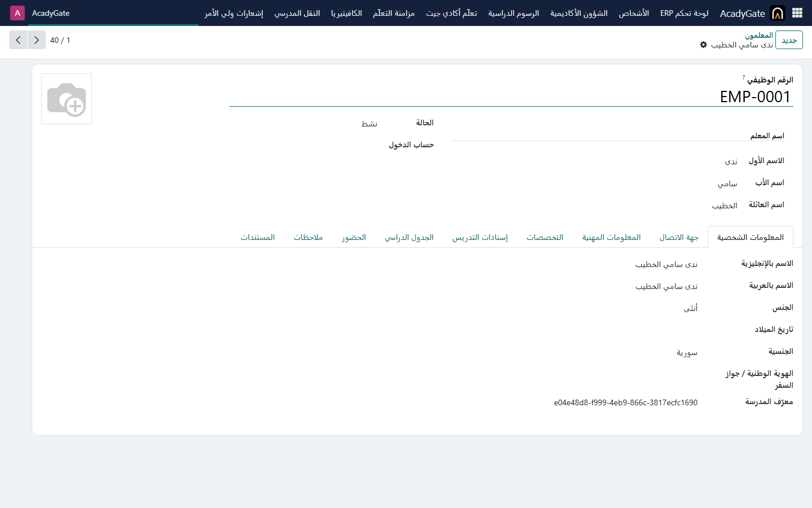The height and width of the screenshot is (508, 812).
Task: Switch to the المعلومات المهنية tab
Action: [611, 237]
